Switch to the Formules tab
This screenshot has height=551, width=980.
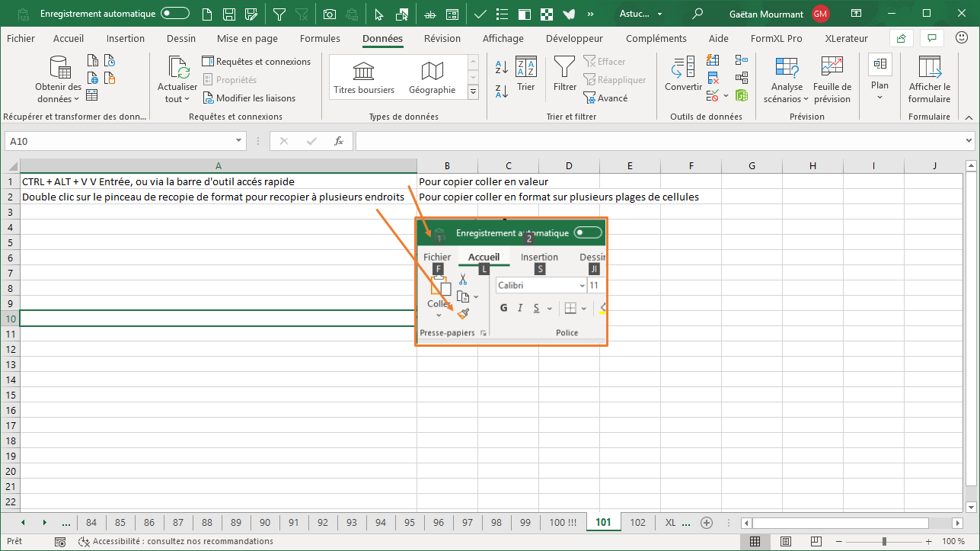point(320,39)
